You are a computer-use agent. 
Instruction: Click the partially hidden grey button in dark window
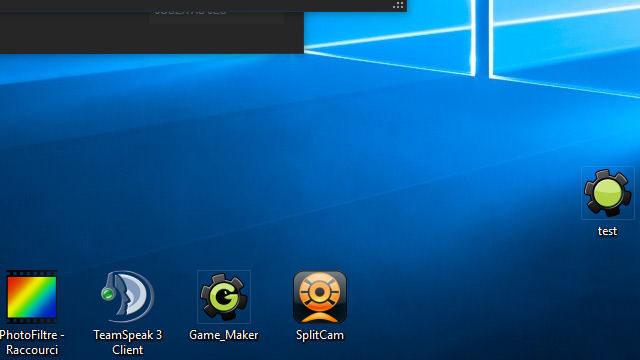pos(216,17)
